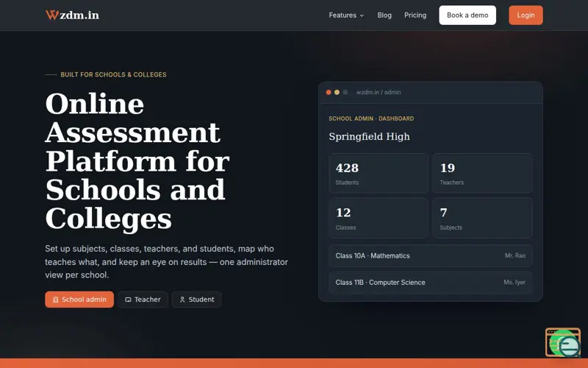The width and height of the screenshot is (588, 368).
Task: Select the Class 11B · Computer Science row
Action: coord(431,283)
